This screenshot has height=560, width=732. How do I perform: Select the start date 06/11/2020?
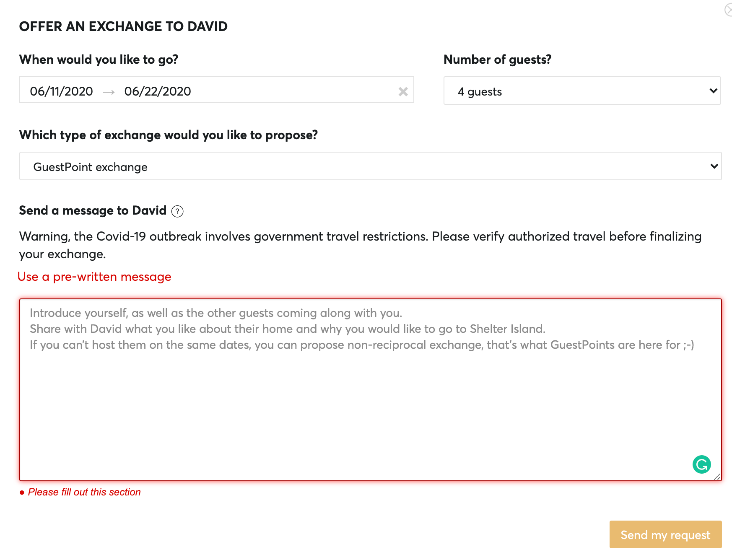(62, 91)
